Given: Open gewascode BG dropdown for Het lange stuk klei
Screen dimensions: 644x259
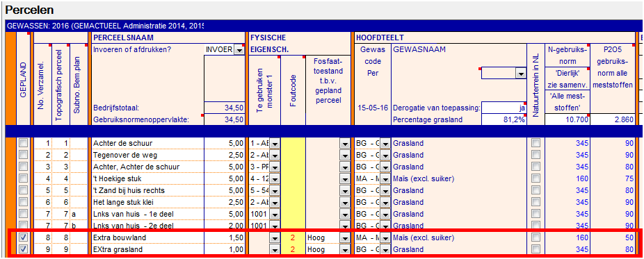Looking at the screenshot, I should click(x=385, y=203).
